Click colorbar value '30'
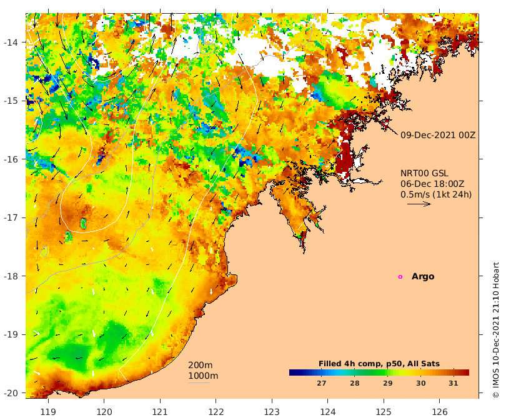 pyautogui.click(x=420, y=383)
